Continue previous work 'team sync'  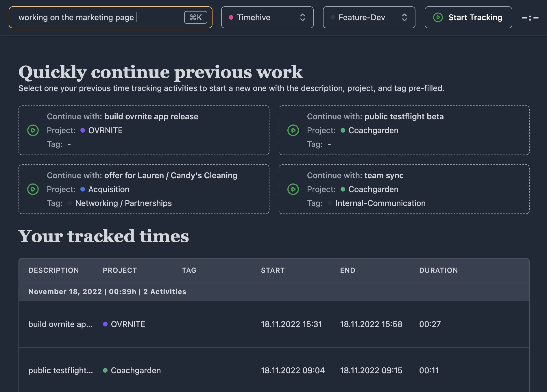pos(404,189)
